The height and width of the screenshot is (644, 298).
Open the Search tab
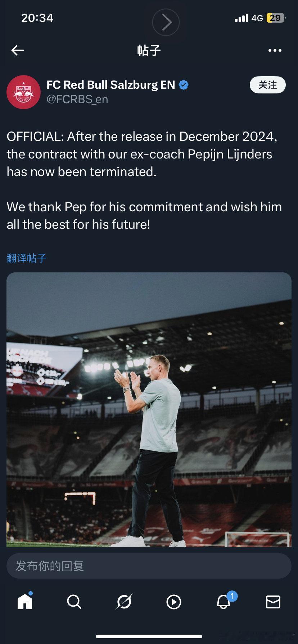74,602
